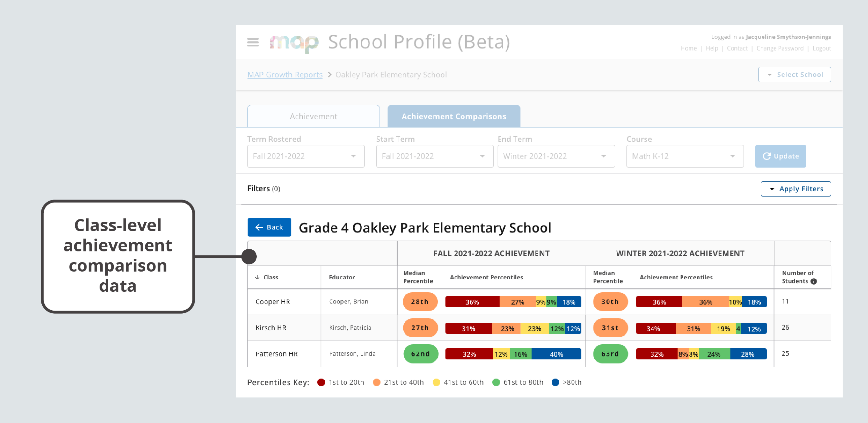The height and width of the screenshot is (423, 868).
Task: Click the info icon beside Number of Students
Action: (x=815, y=281)
